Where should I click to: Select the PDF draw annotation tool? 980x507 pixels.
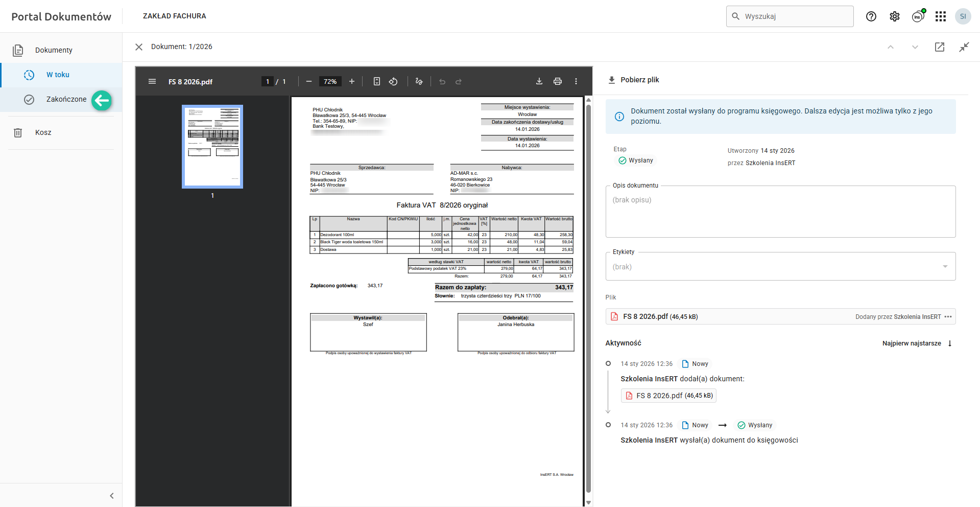pos(419,82)
